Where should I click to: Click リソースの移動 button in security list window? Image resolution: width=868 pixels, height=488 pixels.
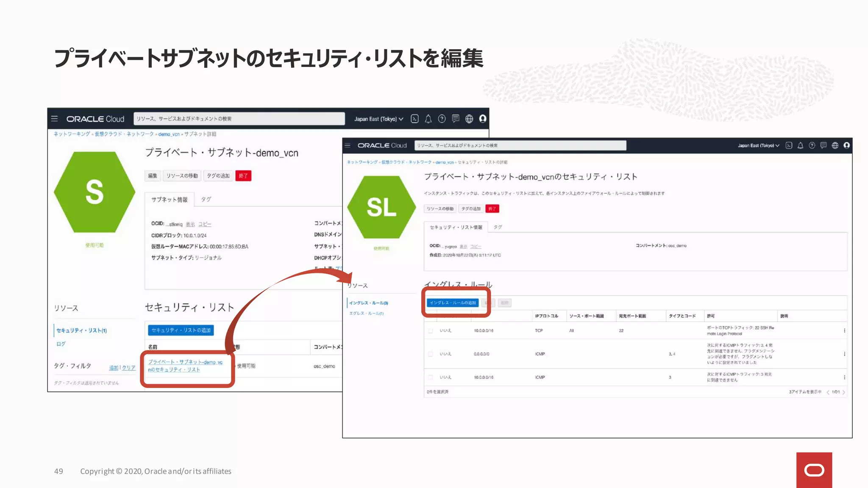click(440, 209)
